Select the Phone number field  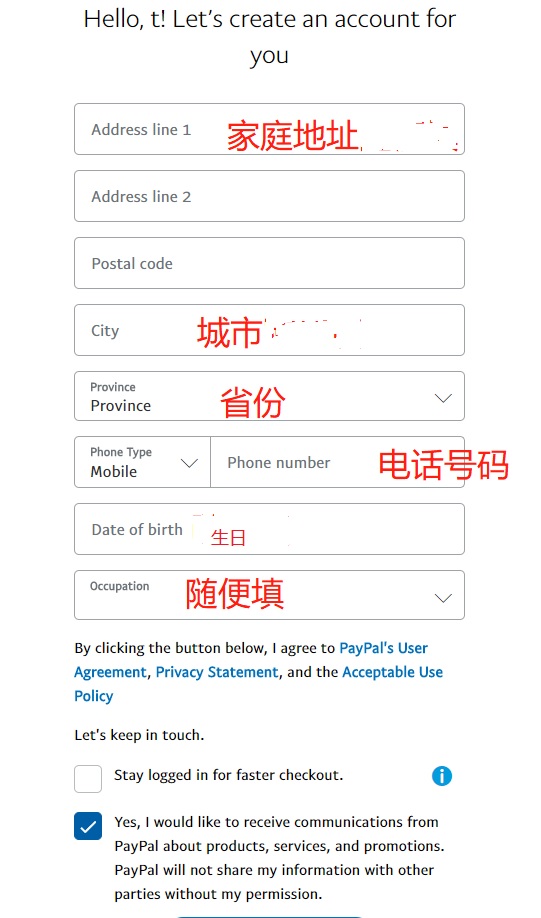[x=338, y=462]
